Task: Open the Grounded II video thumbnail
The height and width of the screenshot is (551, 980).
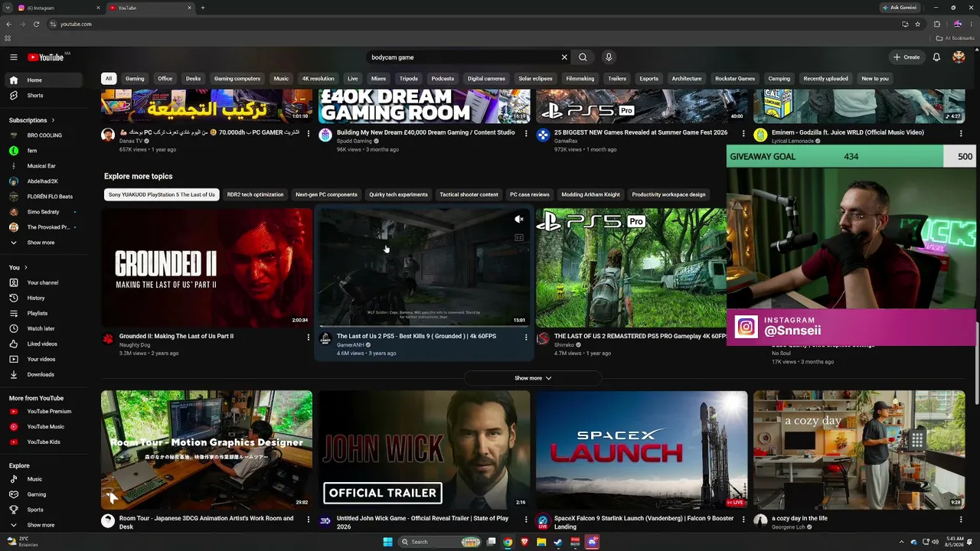Action: [x=207, y=268]
